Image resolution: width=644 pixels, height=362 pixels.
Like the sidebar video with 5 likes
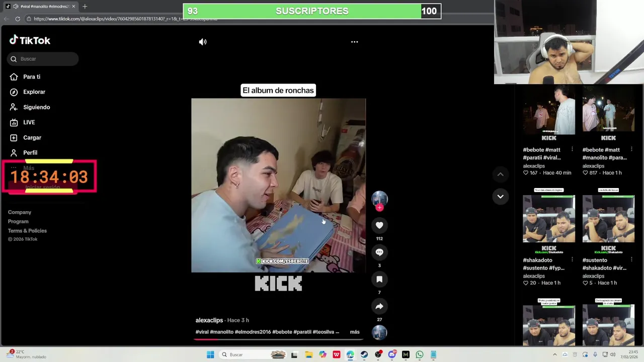click(585, 283)
